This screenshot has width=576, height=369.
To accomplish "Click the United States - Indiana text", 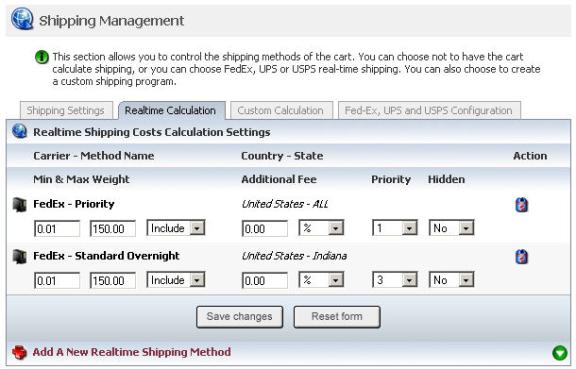I will coord(294,256).
